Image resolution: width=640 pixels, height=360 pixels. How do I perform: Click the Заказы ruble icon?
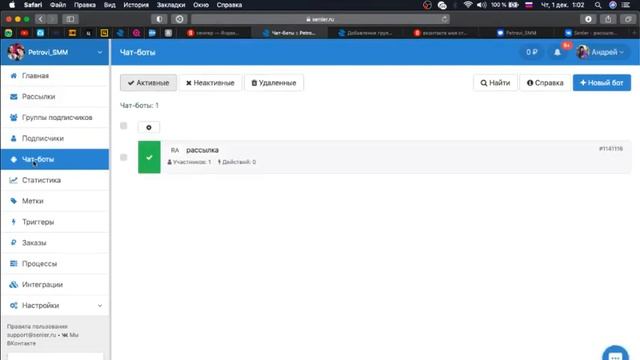[x=13, y=242]
